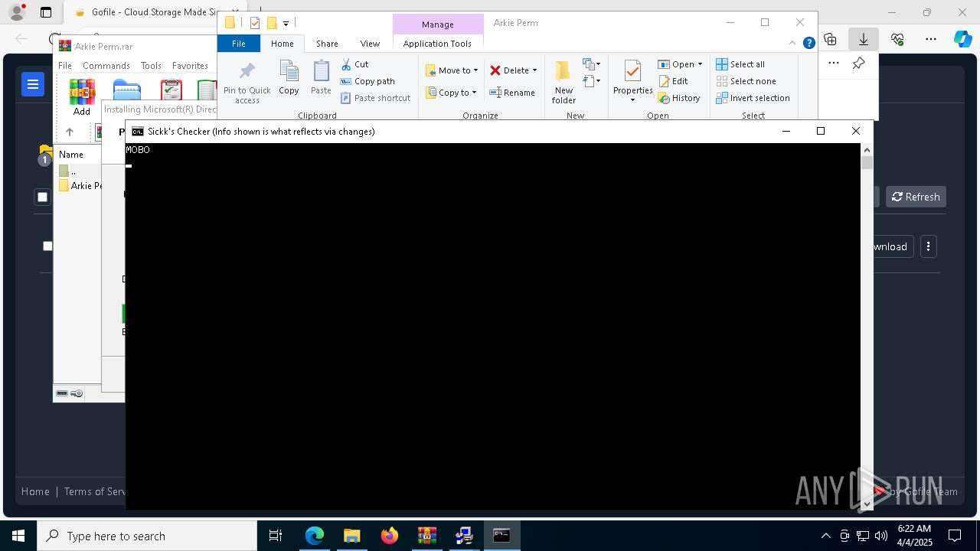Click Type here to search box
980x551 pixels.
[x=146, y=536]
